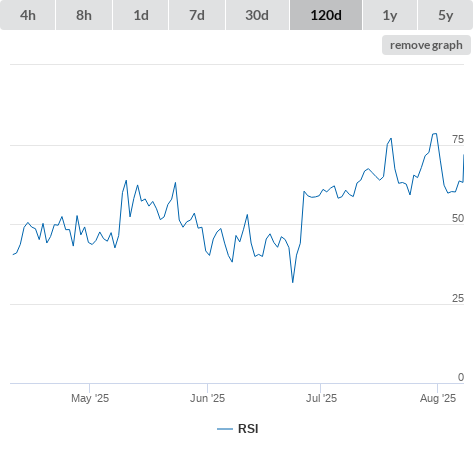474x455 pixels.
Task: Toggle the RSI series legend label
Action: [x=248, y=429]
